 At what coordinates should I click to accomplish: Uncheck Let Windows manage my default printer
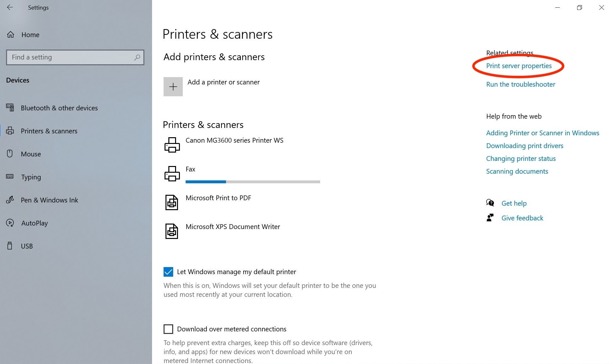168,272
